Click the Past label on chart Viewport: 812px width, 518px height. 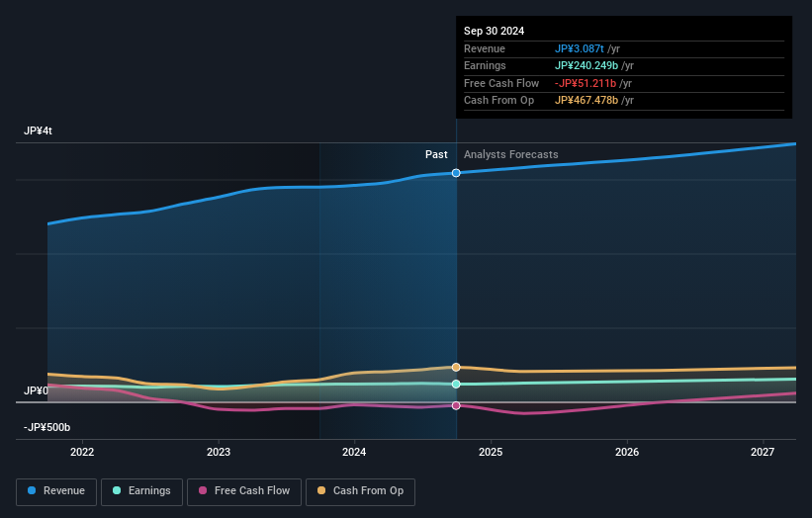pyautogui.click(x=436, y=154)
